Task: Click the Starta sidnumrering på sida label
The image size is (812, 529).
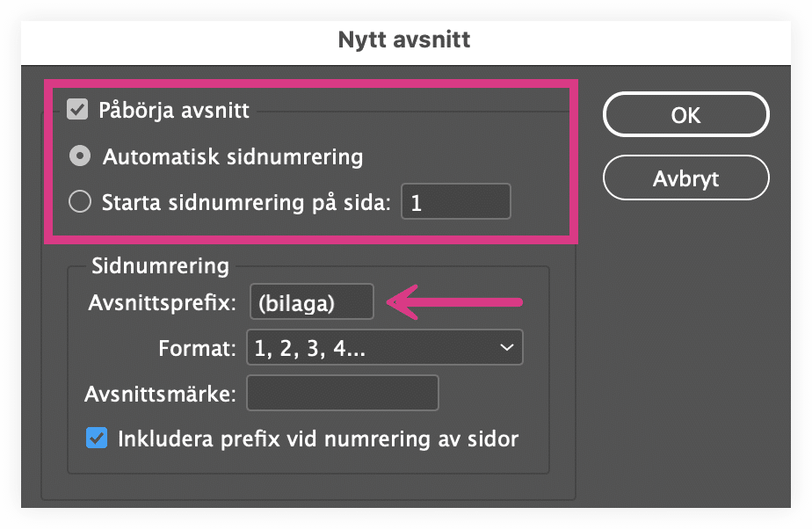Action: [246, 203]
